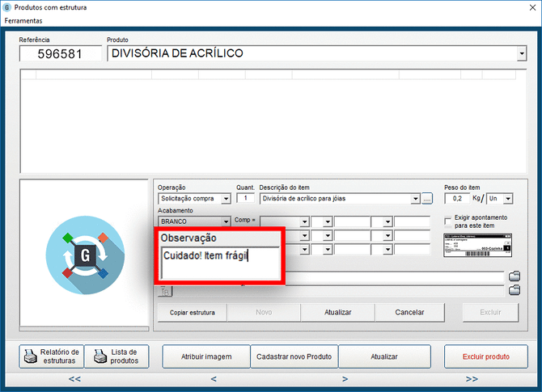
Task: Expand the Descrição do item dropdown
Action: [416, 199]
